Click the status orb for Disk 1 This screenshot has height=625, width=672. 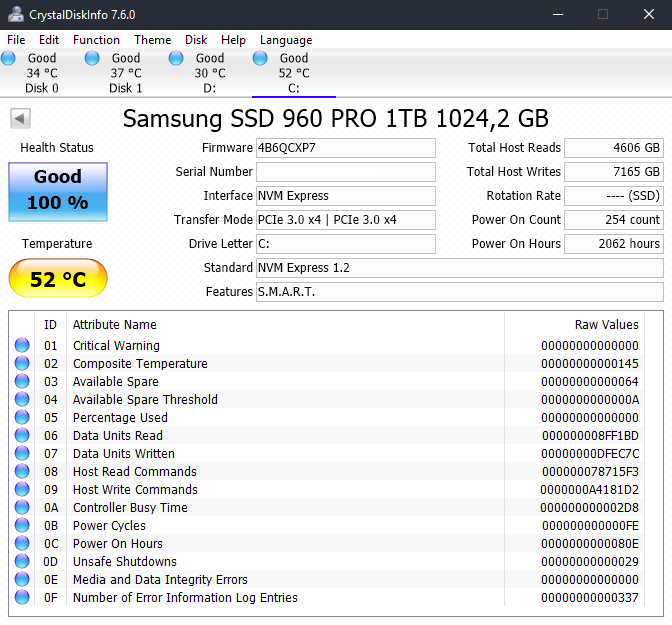[92, 58]
